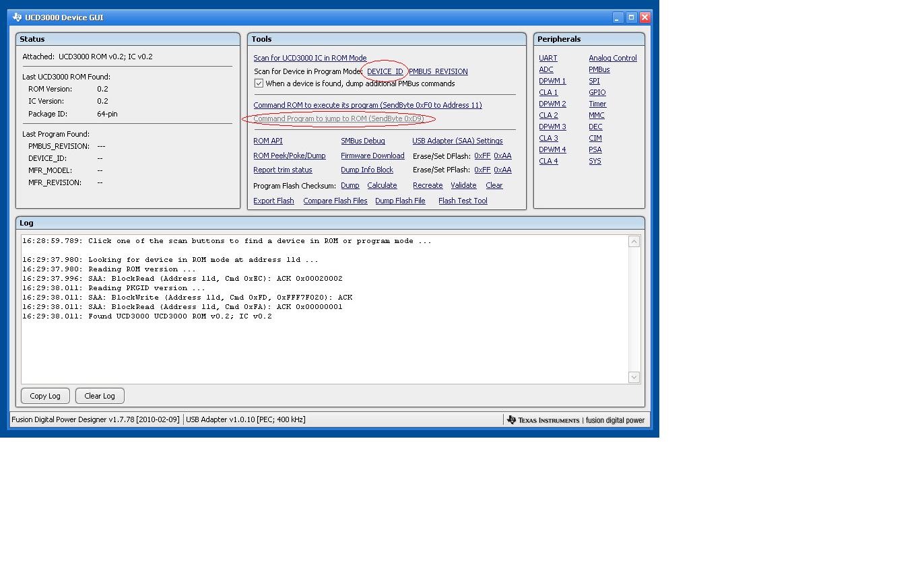The height and width of the screenshot is (579, 924).
Task: Open PSA peripheral
Action: pyautogui.click(x=595, y=149)
